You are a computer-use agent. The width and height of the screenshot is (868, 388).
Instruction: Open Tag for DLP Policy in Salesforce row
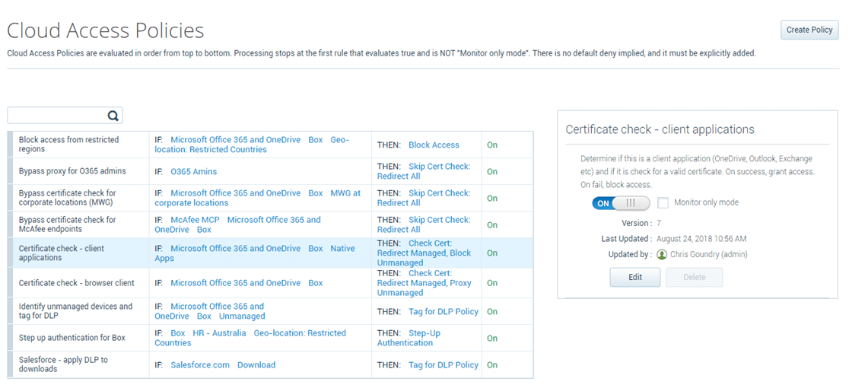pyautogui.click(x=444, y=364)
